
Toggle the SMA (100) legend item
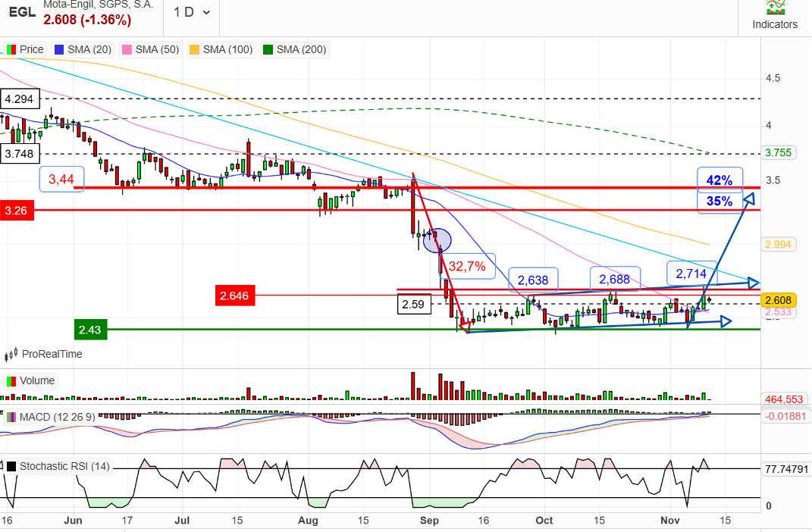(221, 50)
